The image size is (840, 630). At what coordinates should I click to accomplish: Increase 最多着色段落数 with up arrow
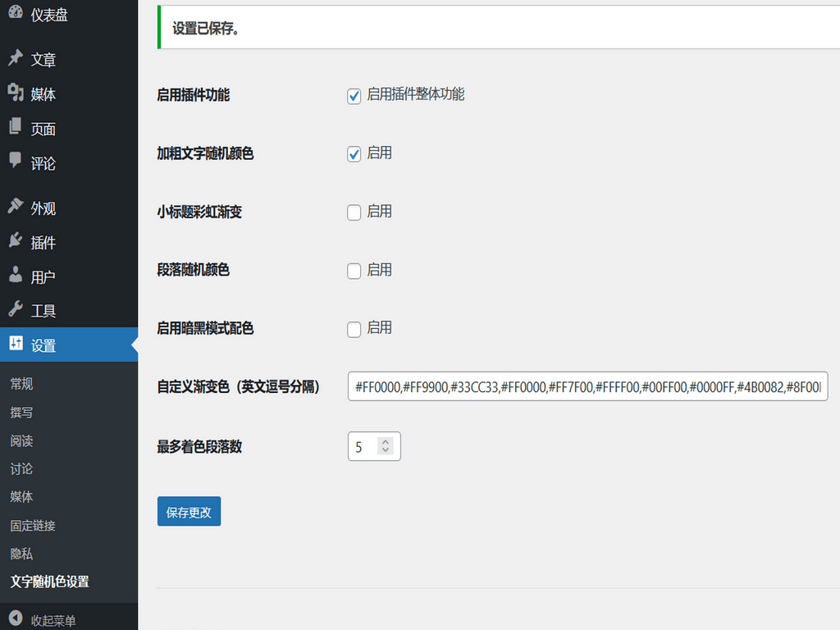pyautogui.click(x=386, y=442)
